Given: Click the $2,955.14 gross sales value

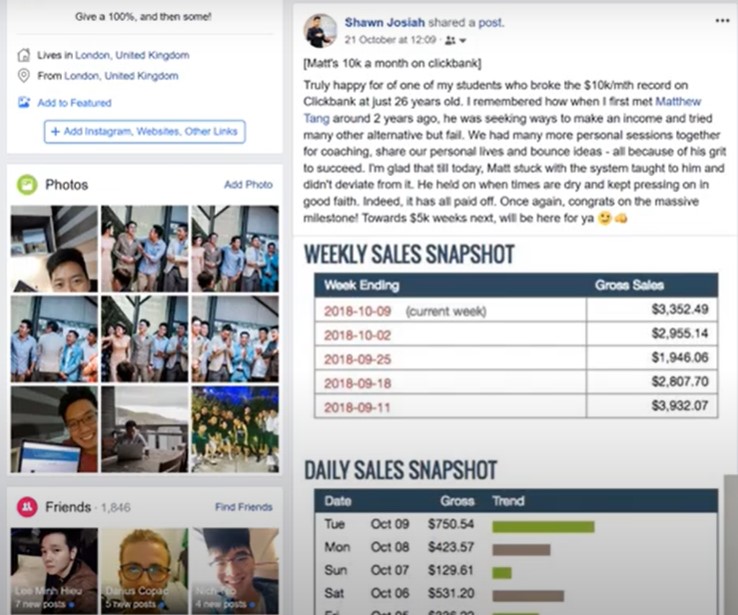Looking at the screenshot, I should [x=680, y=333].
